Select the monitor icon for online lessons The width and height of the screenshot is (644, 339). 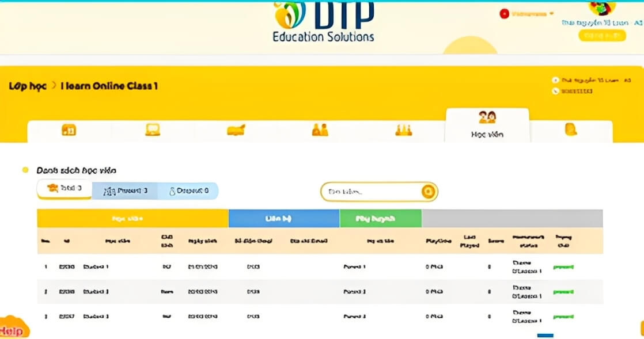(152, 129)
